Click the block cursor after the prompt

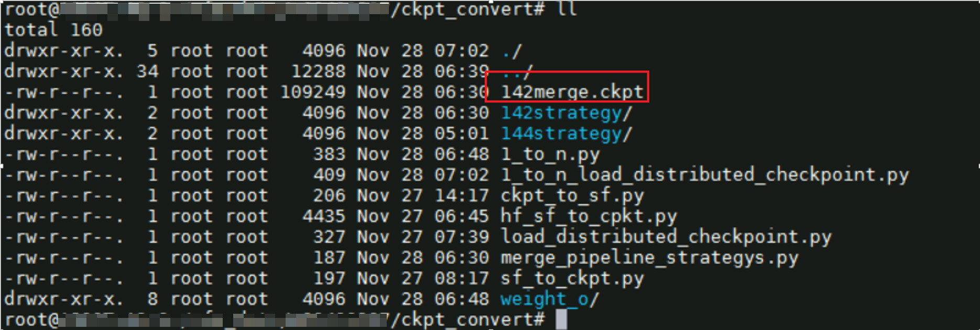[561, 320]
